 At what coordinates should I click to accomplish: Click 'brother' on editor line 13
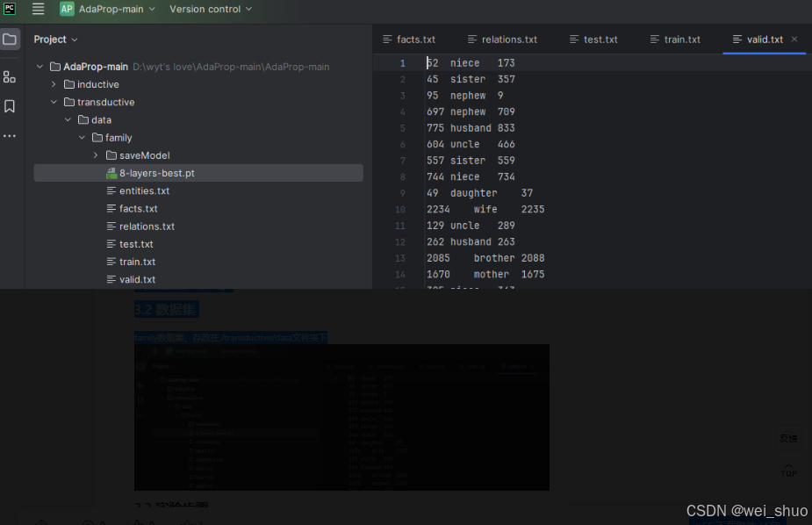click(494, 258)
